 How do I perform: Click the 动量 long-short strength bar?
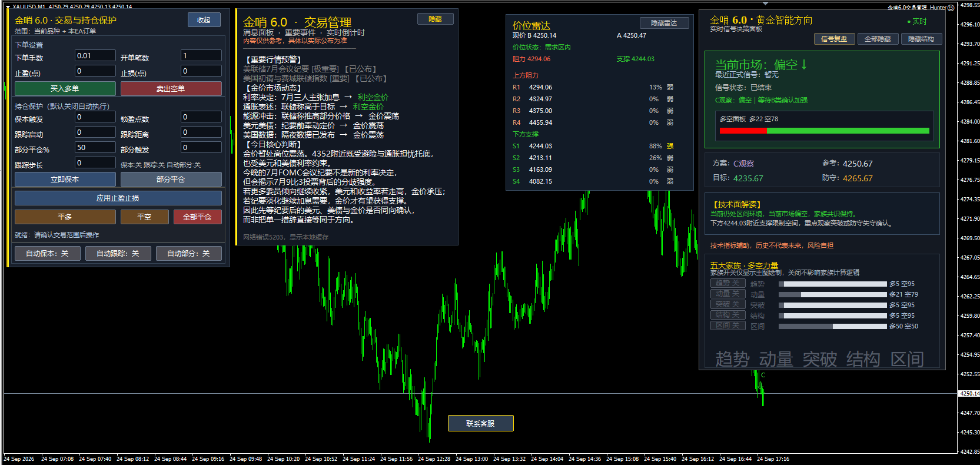coord(833,294)
